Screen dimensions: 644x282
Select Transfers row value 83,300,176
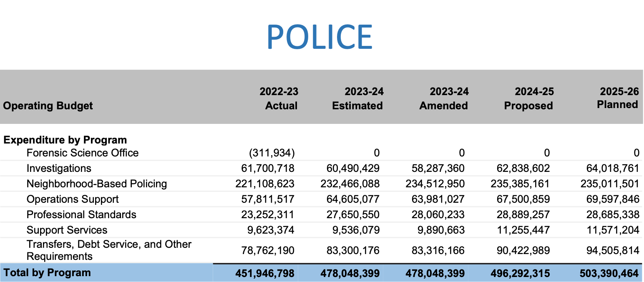pyautogui.click(x=353, y=251)
